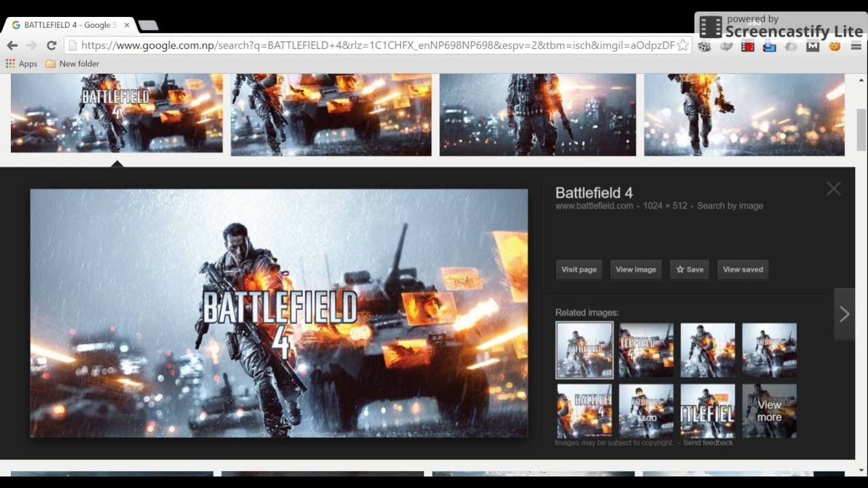The width and height of the screenshot is (868, 488).
Task: Click the Send feedback link
Action: pos(708,443)
